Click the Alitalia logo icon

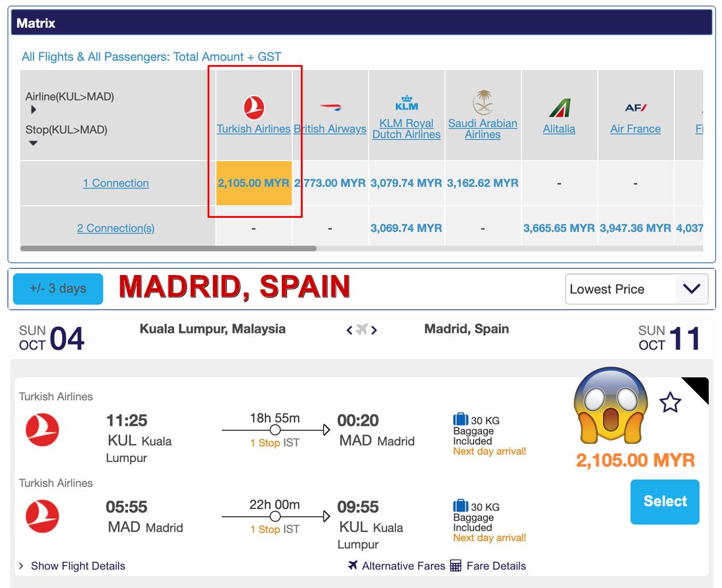pos(559,108)
